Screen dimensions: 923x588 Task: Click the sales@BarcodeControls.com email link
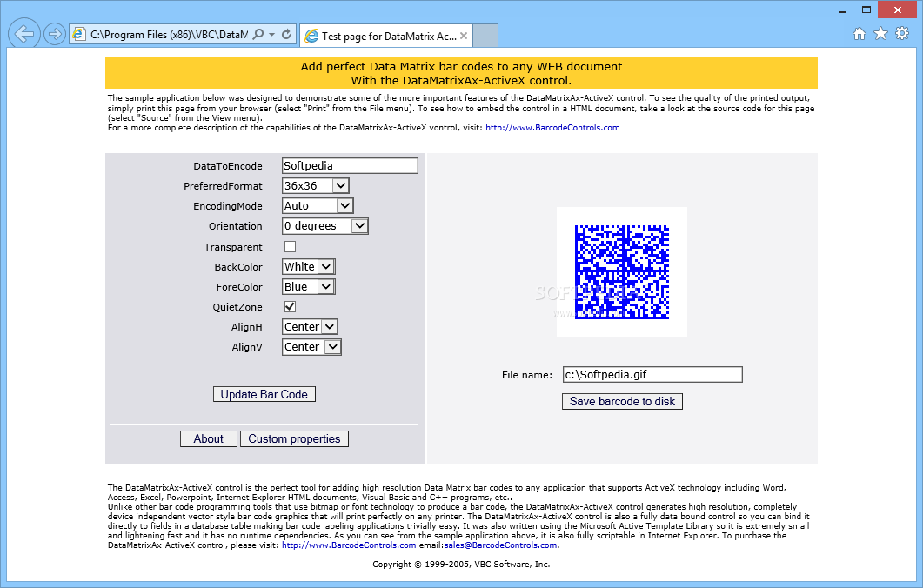500,545
